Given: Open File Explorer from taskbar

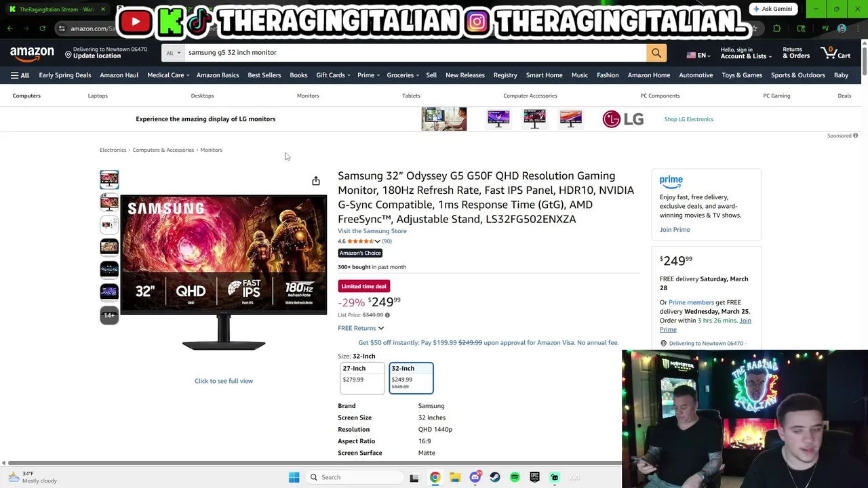Looking at the screenshot, I should [455, 477].
